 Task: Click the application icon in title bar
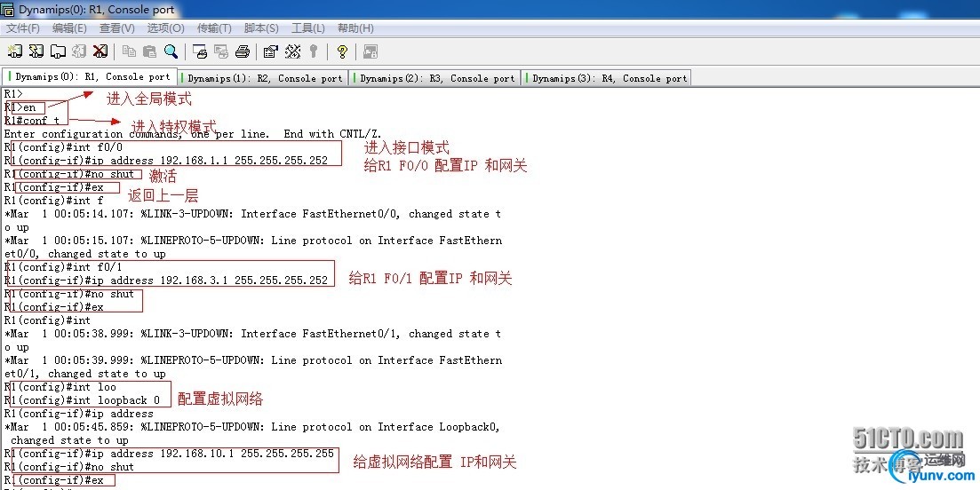coord(7,10)
